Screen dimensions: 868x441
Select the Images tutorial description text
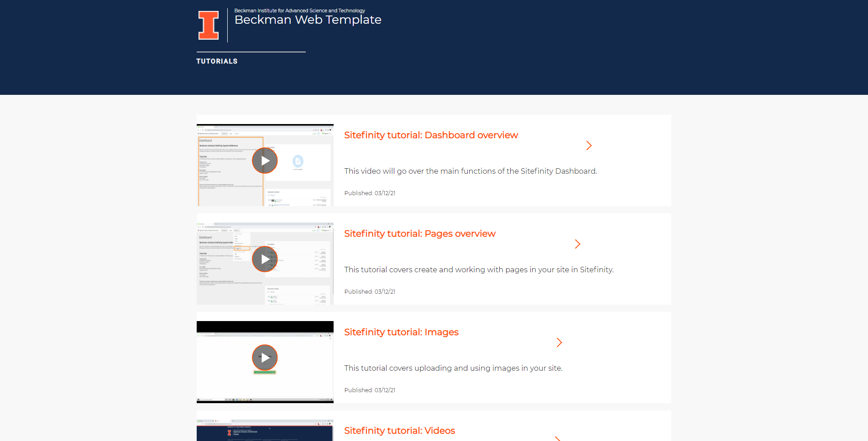tap(453, 368)
